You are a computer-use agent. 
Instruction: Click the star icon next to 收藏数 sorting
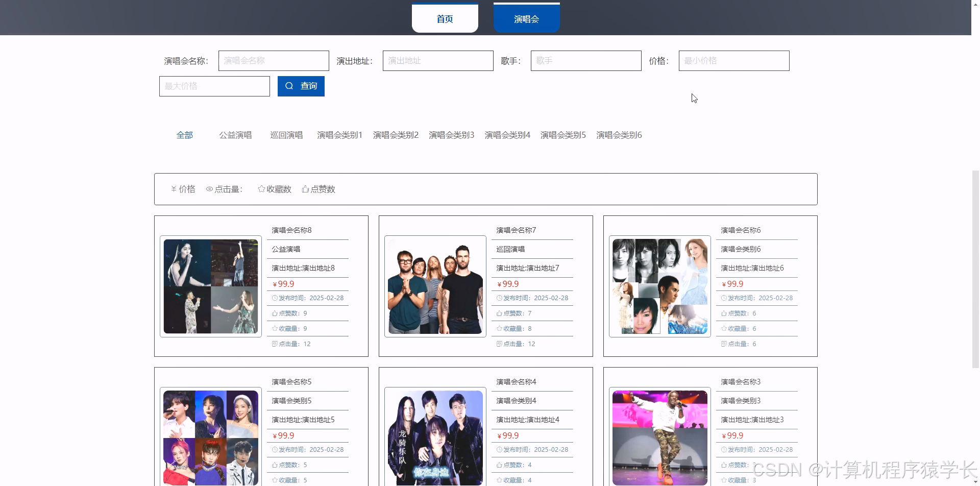(x=261, y=188)
